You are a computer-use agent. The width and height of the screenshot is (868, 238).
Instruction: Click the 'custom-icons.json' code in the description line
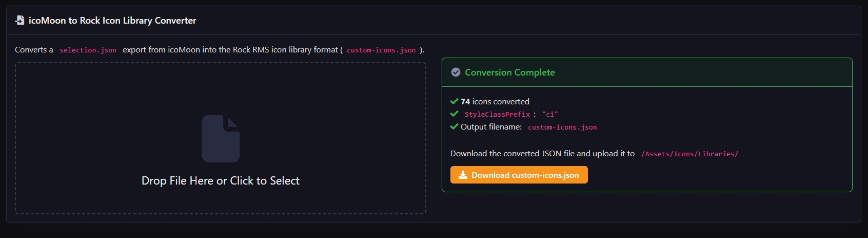click(381, 50)
